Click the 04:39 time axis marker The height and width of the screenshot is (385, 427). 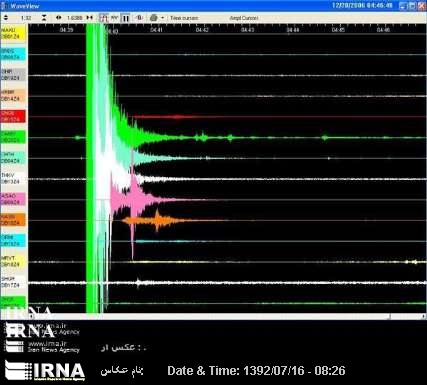coord(66,30)
